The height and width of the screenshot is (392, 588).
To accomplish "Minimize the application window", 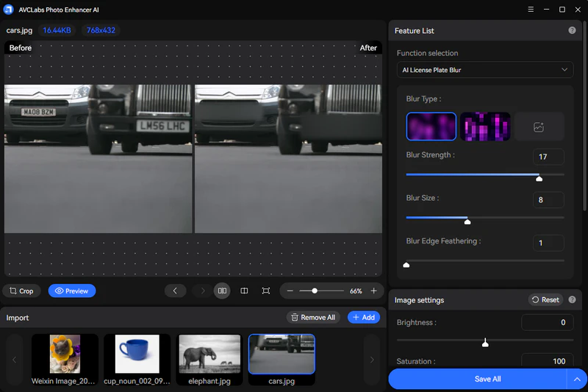I will pyautogui.click(x=546, y=10).
